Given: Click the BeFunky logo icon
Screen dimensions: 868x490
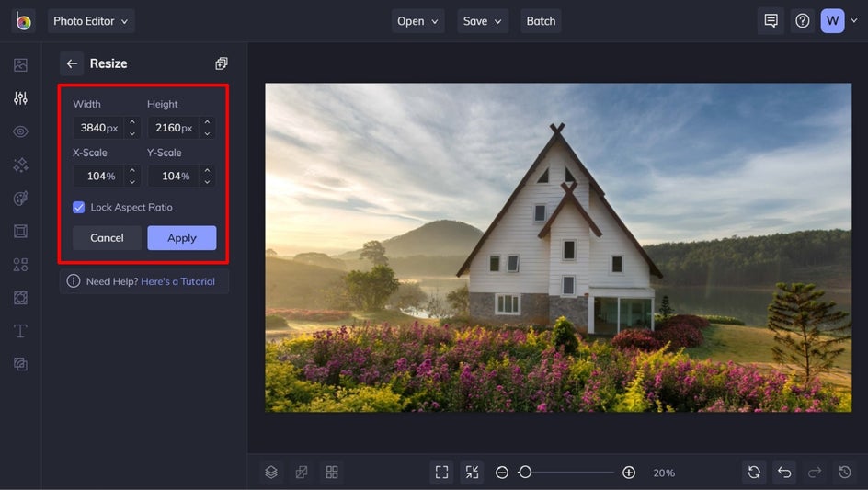Looking at the screenshot, I should [23, 21].
